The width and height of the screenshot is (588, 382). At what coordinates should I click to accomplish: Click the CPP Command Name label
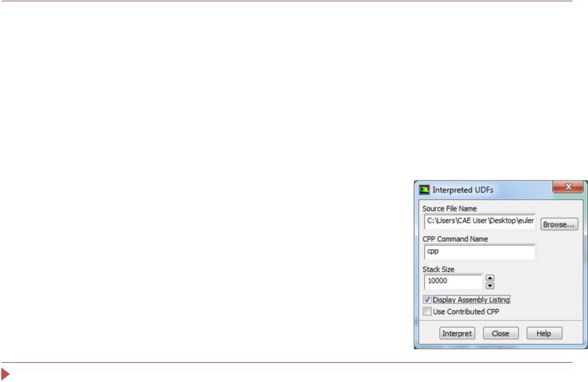pyautogui.click(x=455, y=239)
